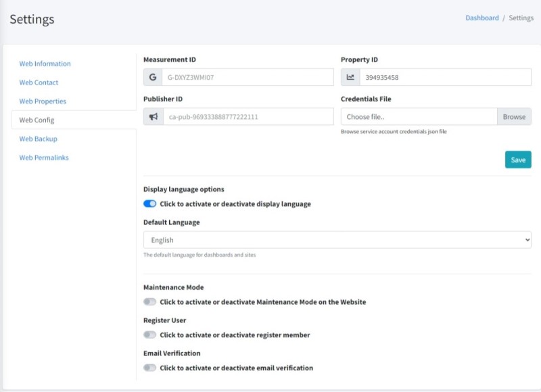Open the Web Backup tab

click(39, 139)
